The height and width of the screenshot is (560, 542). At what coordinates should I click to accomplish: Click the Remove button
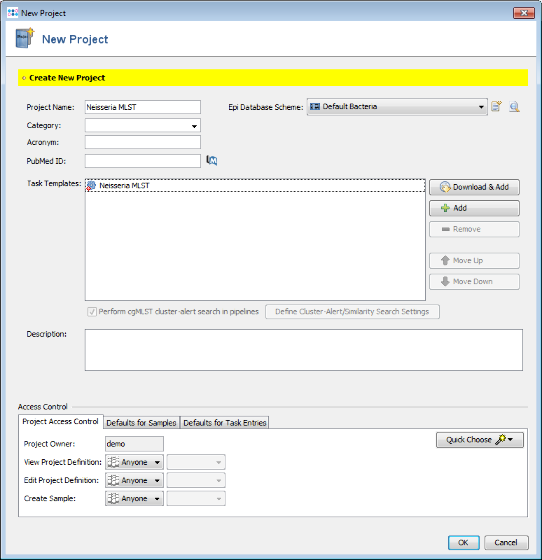pyautogui.click(x=474, y=229)
